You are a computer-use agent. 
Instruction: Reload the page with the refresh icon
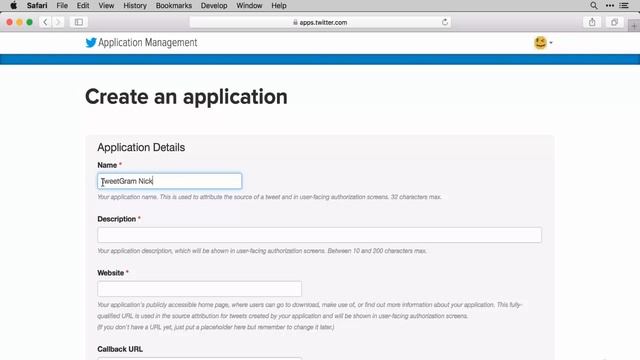(x=445, y=22)
